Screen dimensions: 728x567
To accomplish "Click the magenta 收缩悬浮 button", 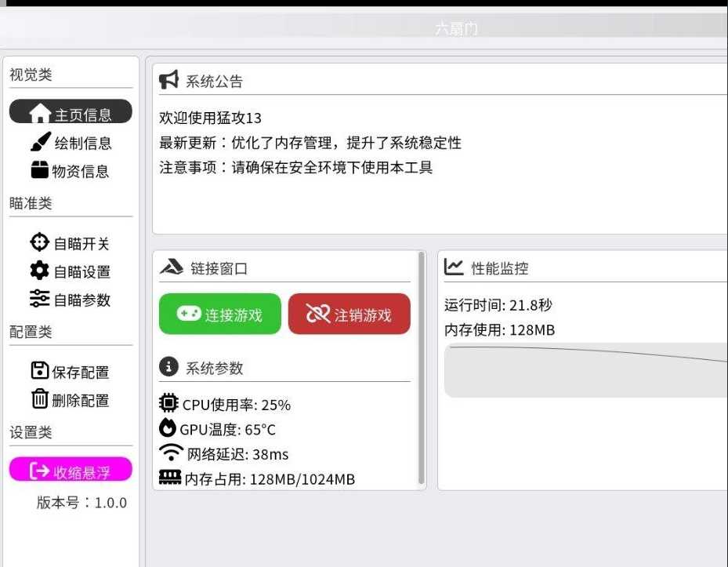I will [x=71, y=470].
